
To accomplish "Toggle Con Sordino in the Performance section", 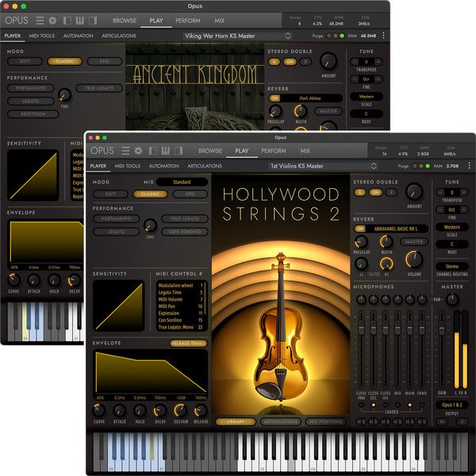I will coord(185,232).
